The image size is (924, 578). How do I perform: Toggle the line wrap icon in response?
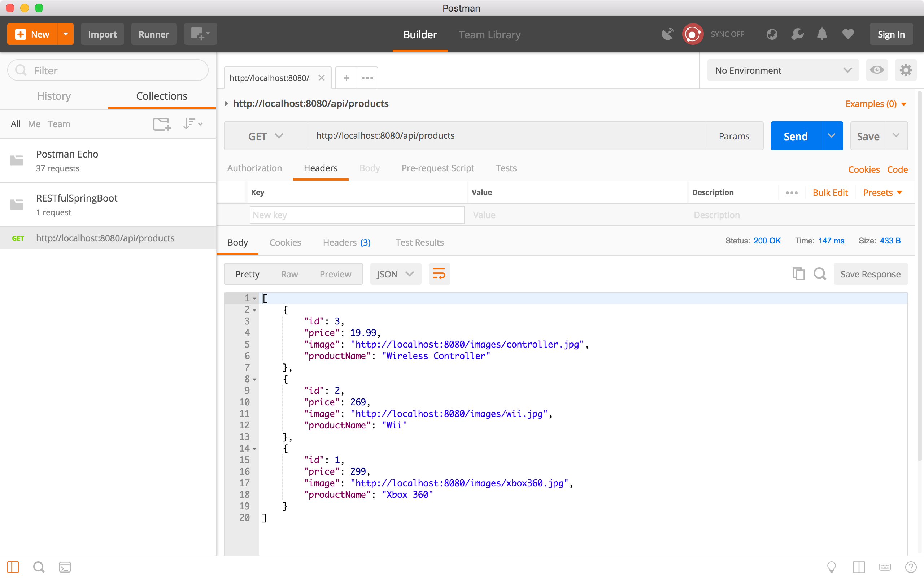[x=439, y=274]
